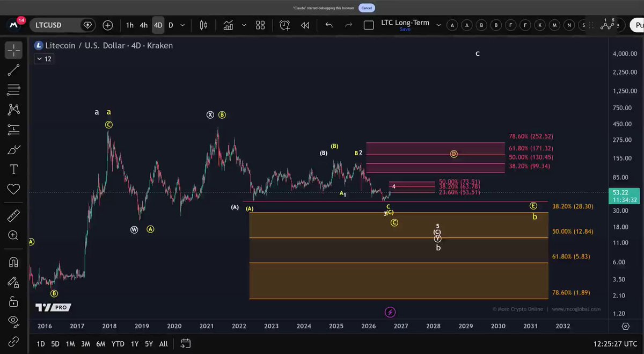Expand the collapsed 12 indicators legend
Viewport: 644px width, 354px height.
tap(43, 59)
